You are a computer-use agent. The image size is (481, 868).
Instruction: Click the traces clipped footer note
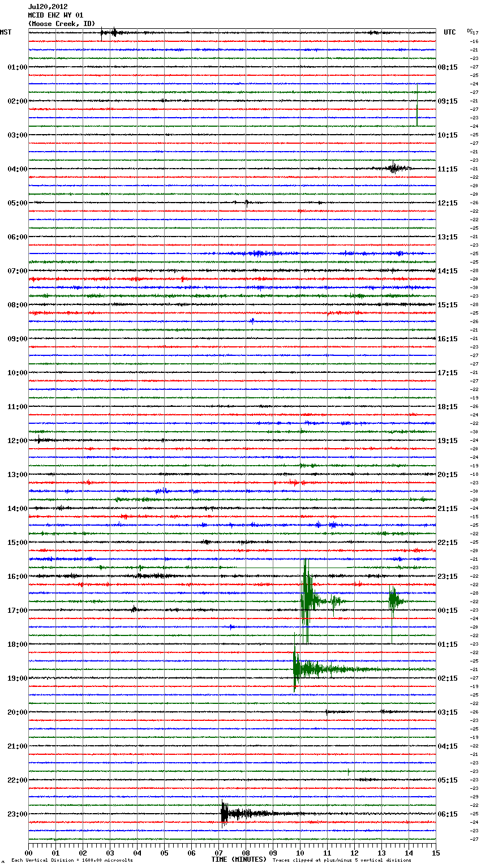(x=342, y=860)
